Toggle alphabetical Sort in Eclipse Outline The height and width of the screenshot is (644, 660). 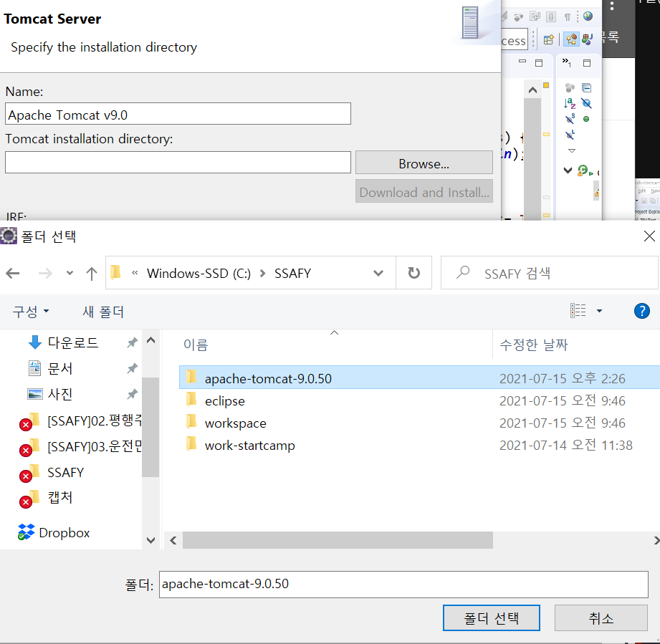coord(570,103)
